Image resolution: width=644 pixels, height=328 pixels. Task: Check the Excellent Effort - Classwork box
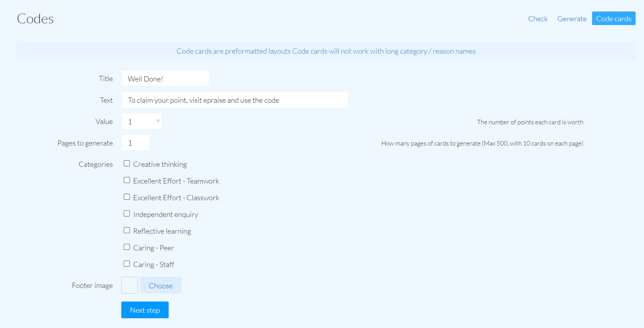(127, 197)
